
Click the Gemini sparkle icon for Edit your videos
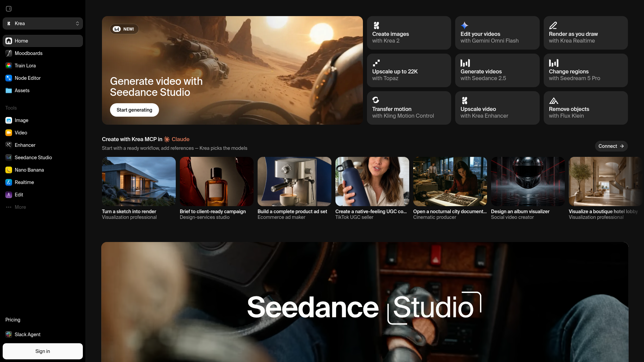[x=465, y=25]
